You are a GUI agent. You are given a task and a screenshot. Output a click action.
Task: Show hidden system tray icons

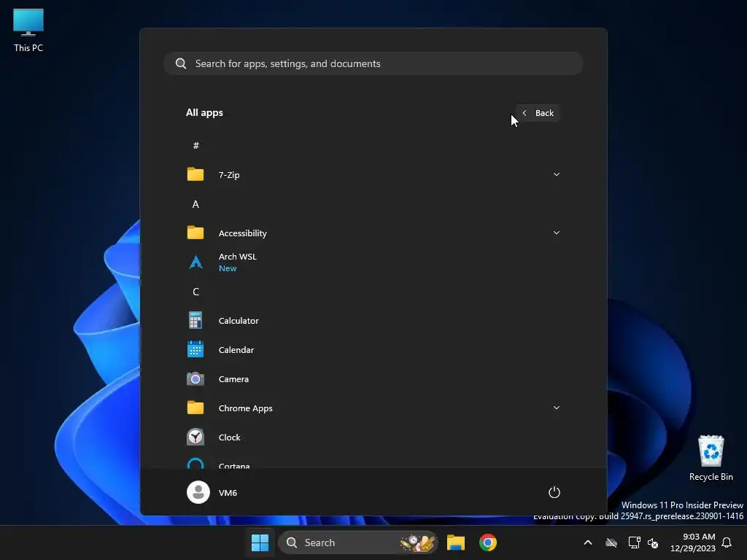(x=588, y=542)
